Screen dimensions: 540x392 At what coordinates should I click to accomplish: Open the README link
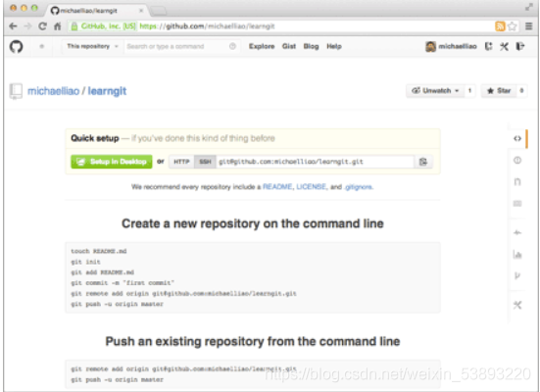click(277, 187)
